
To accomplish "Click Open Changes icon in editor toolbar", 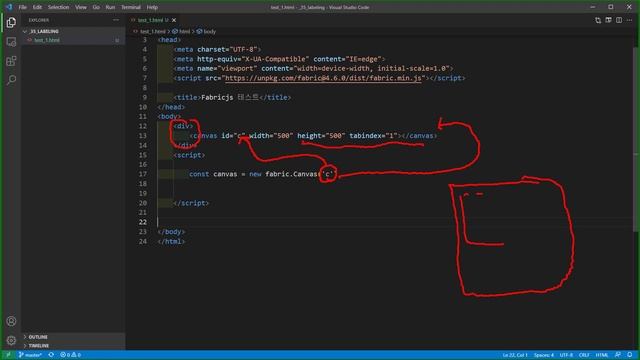I will pyautogui.click(x=598, y=20).
